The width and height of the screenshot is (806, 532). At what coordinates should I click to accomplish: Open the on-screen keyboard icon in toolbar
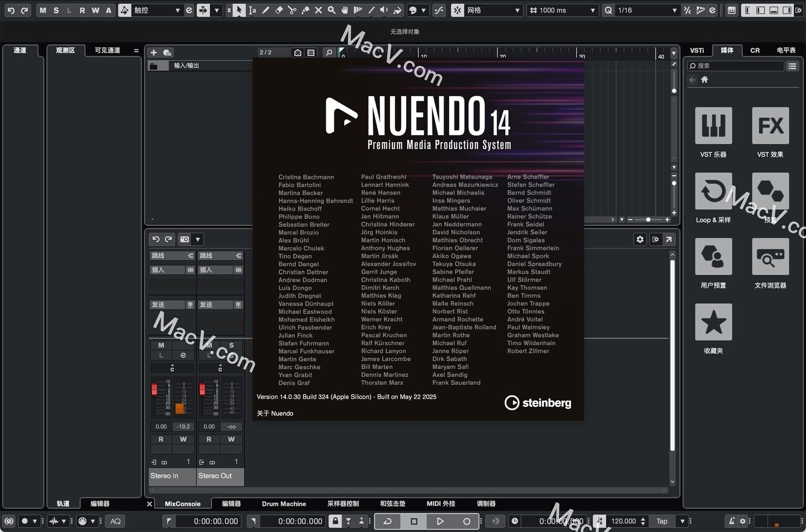[x=731, y=10]
